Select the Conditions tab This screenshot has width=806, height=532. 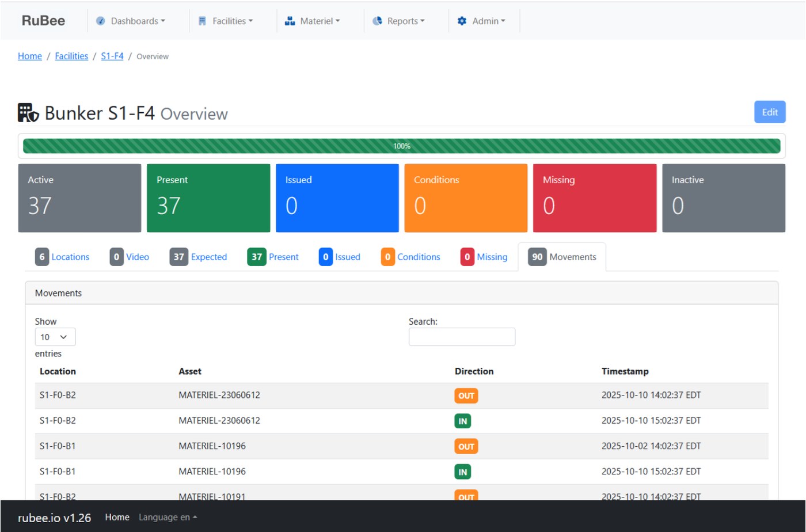[410, 257]
